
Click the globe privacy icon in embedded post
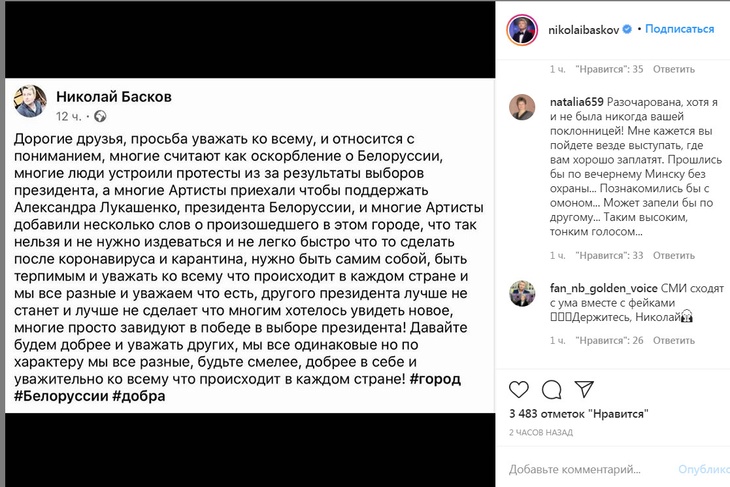point(101,116)
